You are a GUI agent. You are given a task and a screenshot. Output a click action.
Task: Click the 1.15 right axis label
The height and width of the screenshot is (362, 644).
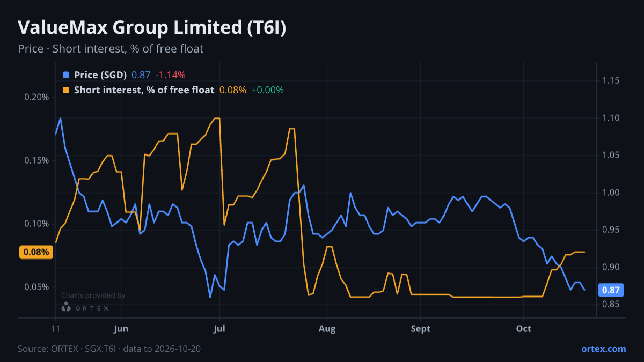[611, 80]
